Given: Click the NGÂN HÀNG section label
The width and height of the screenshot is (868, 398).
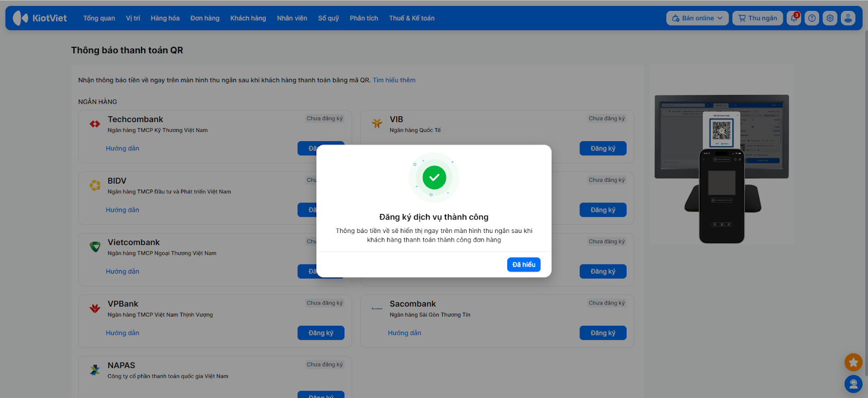Looking at the screenshot, I should [98, 102].
